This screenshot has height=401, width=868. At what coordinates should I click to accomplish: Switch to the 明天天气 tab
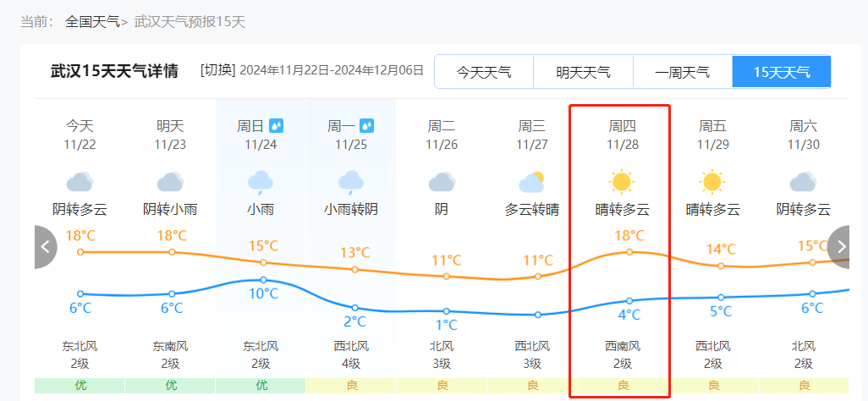tap(584, 72)
